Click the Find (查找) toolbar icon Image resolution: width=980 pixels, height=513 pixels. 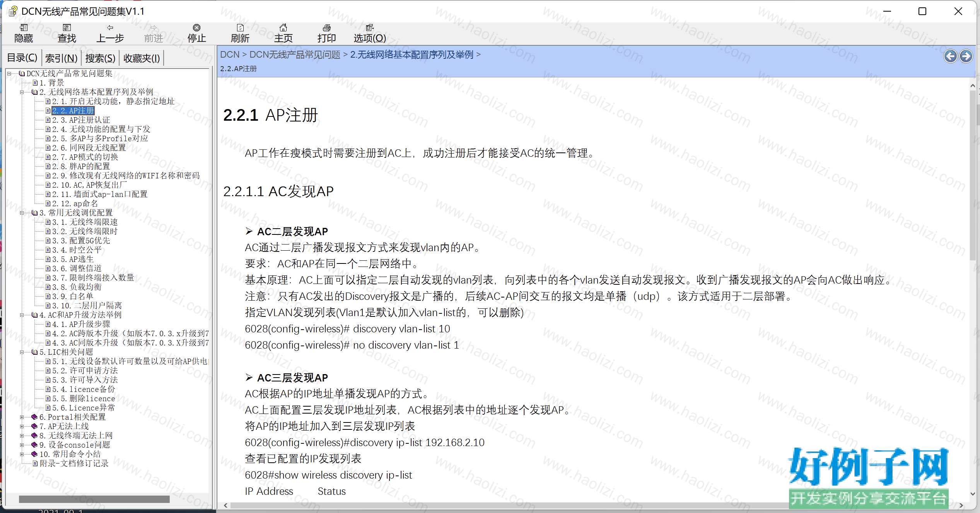pyautogui.click(x=67, y=27)
